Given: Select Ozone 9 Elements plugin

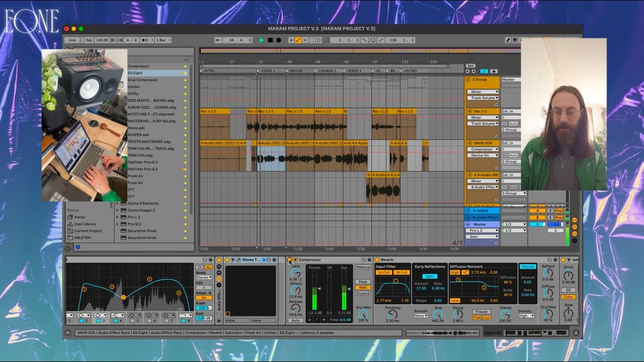Looking at the screenshot, I should tap(143, 204).
